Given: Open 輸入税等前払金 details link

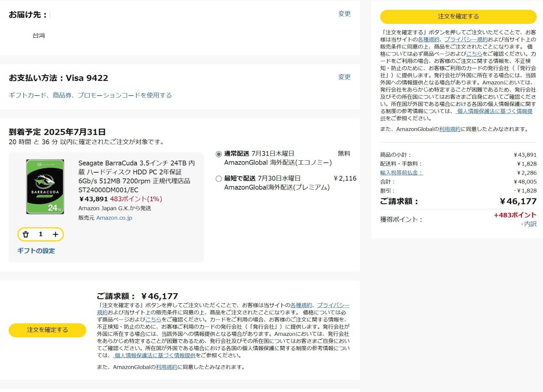Looking at the screenshot, I should coord(401,173).
